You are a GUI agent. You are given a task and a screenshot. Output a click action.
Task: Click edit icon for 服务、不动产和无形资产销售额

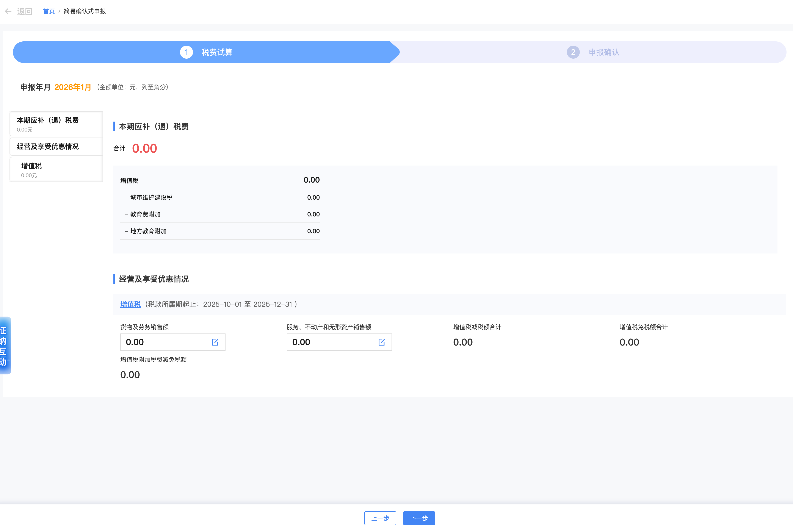coord(381,342)
